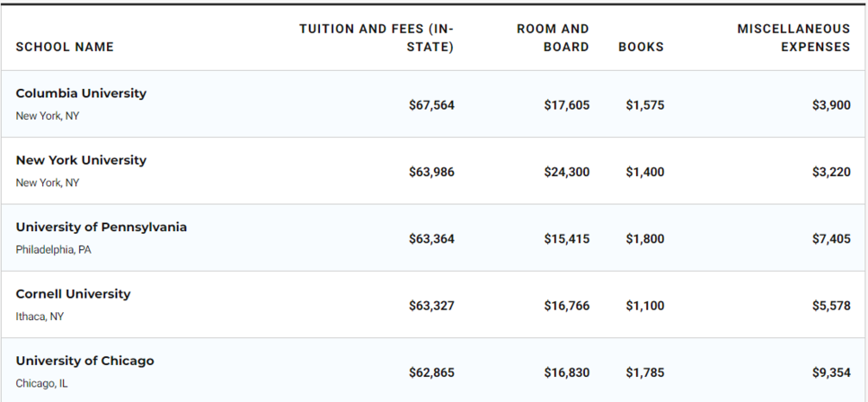Click NYU's $24,300 room and board value

click(x=566, y=172)
